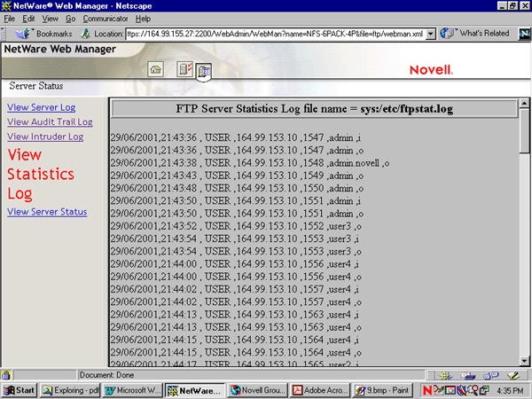Viewport: 532px width, 399px height.
Task: Click the log frame scroll up arrow
Action: point(525,103)
